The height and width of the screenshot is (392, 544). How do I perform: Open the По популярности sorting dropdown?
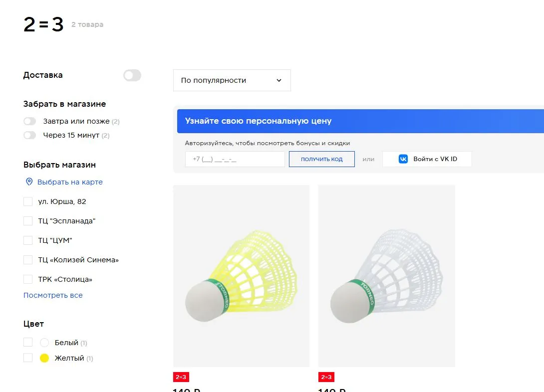tap(232, 80)
